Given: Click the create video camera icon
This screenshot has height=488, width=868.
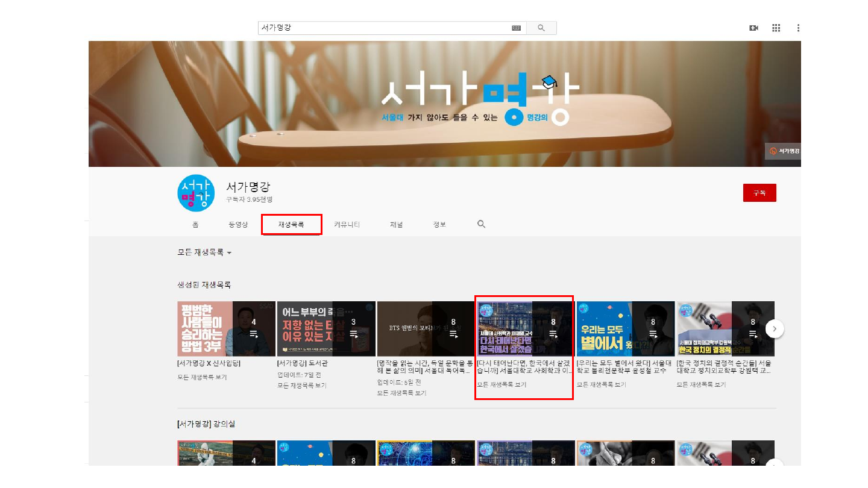Looking at the screenshot, I should point(753,28).
